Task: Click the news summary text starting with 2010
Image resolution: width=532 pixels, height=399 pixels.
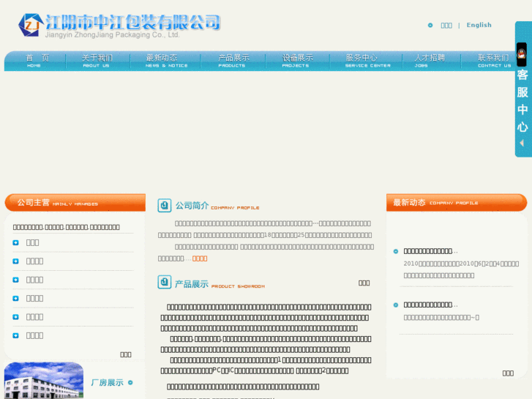Action: coord(461,269)
